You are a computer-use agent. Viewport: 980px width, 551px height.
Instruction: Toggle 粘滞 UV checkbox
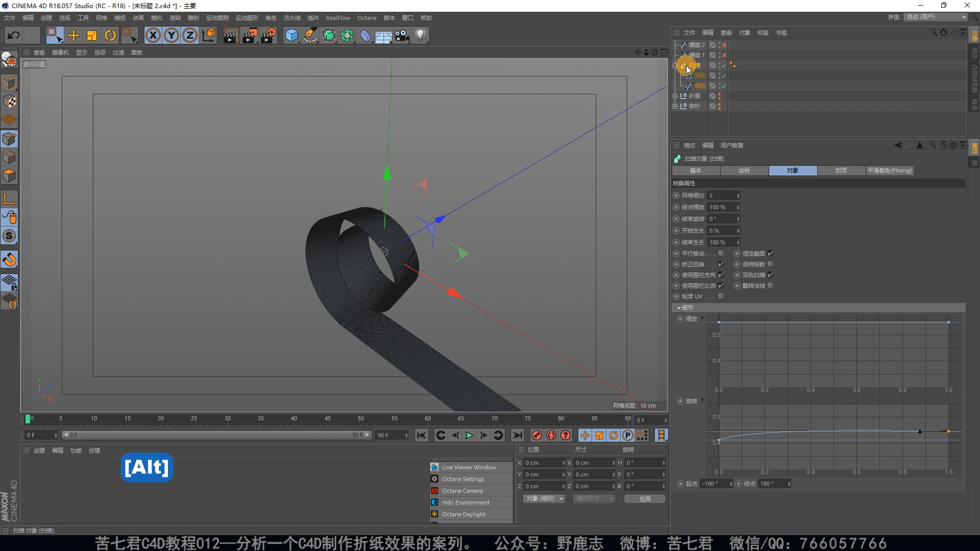[x=721, y=296]
